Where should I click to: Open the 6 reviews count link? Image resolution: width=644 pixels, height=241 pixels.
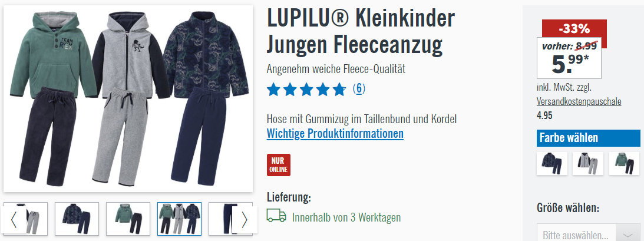359,89
